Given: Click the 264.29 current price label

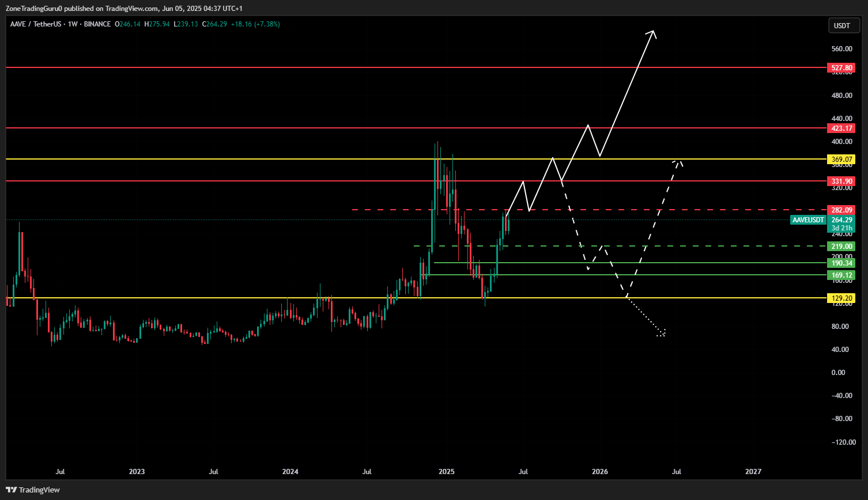Looking at the screenshot, I should pos(841,220).
